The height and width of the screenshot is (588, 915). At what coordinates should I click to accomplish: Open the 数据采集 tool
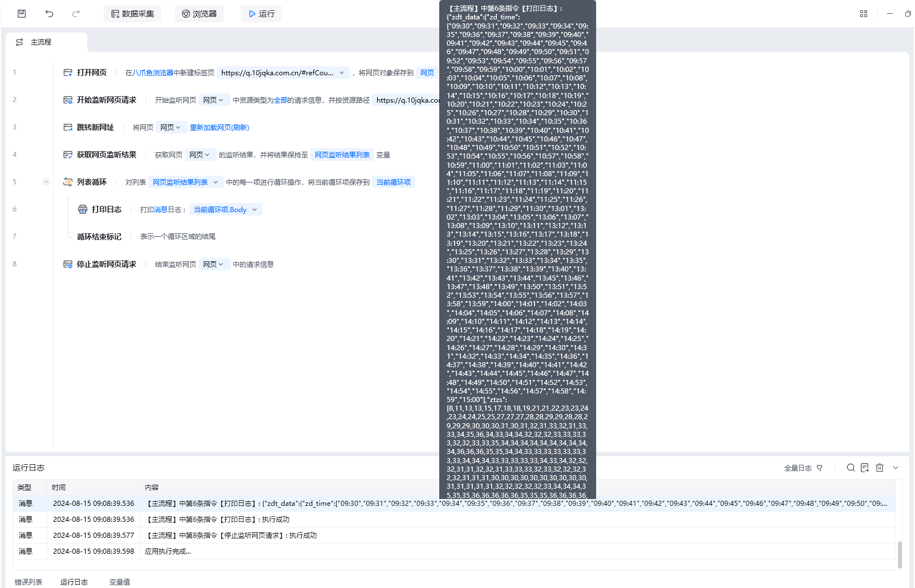point(132,14)
